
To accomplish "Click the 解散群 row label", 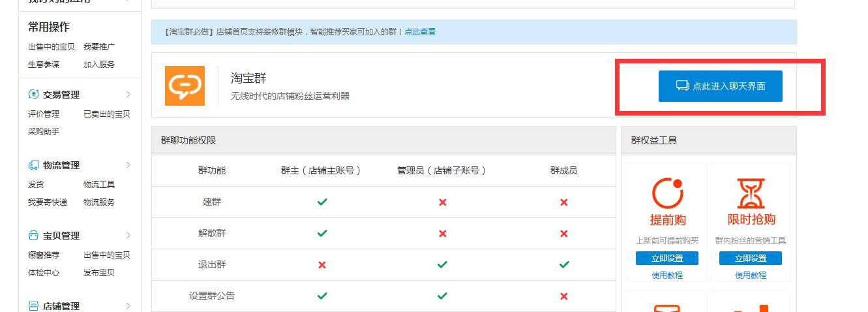I will pos(212,233).
